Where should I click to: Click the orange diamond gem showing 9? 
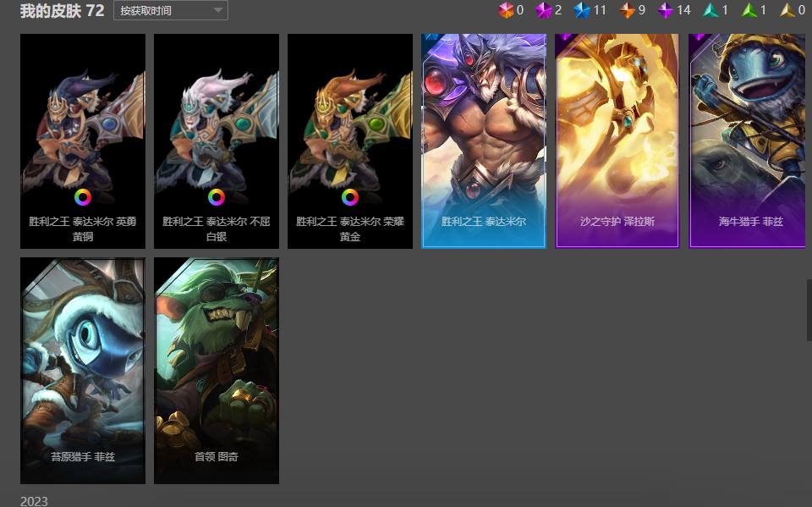click(x=627, y=10)
